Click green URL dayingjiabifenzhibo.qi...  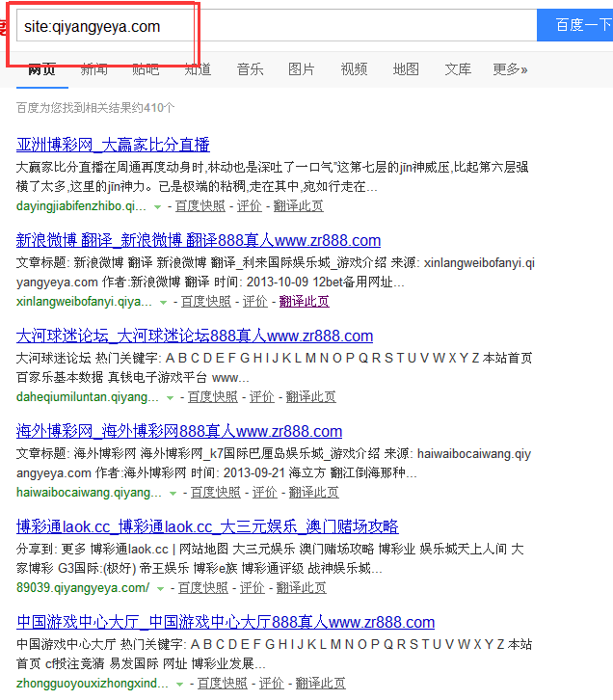[81, 206]
